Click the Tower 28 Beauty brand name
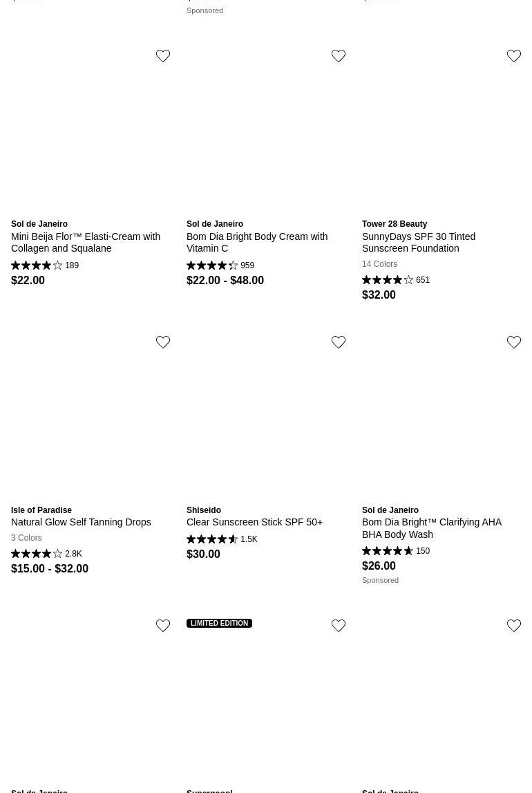The height and width of the screenshot is (793, 532). (x=395, y=224)
